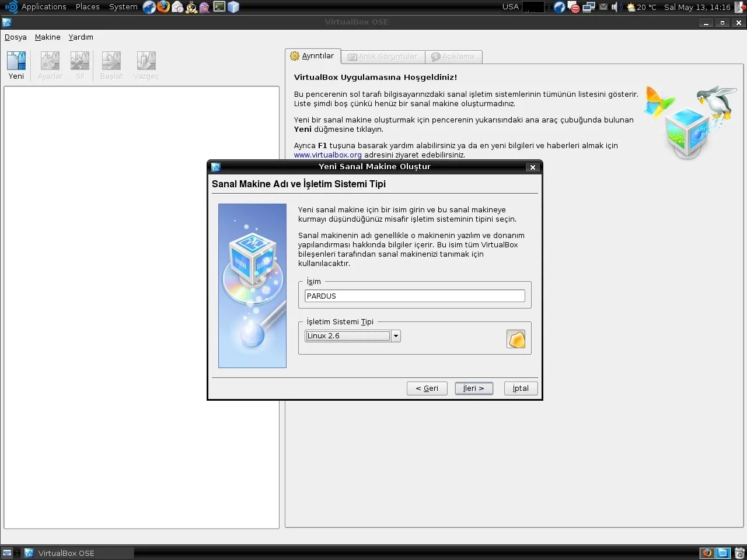The height and width of the screenshot is (560, 747).
Task: Open the Makine menu
Action: (48, 37)
